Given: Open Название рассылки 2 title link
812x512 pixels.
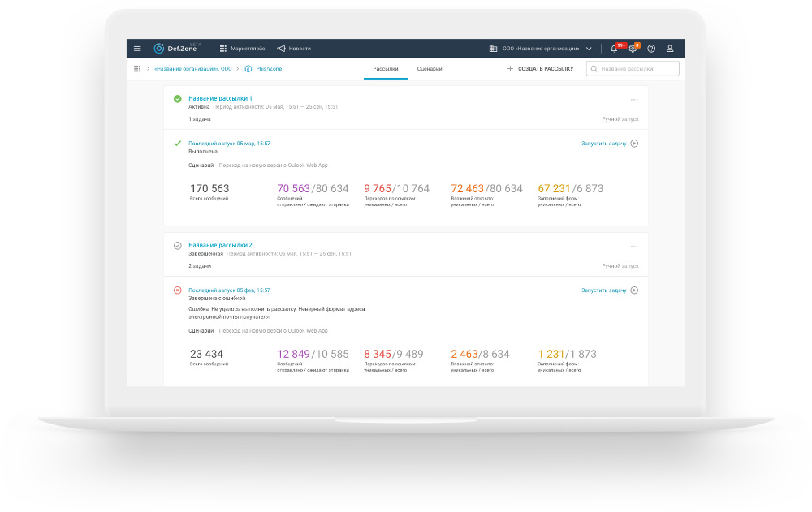Looking at the screenshot, I should tap(220, 245).
